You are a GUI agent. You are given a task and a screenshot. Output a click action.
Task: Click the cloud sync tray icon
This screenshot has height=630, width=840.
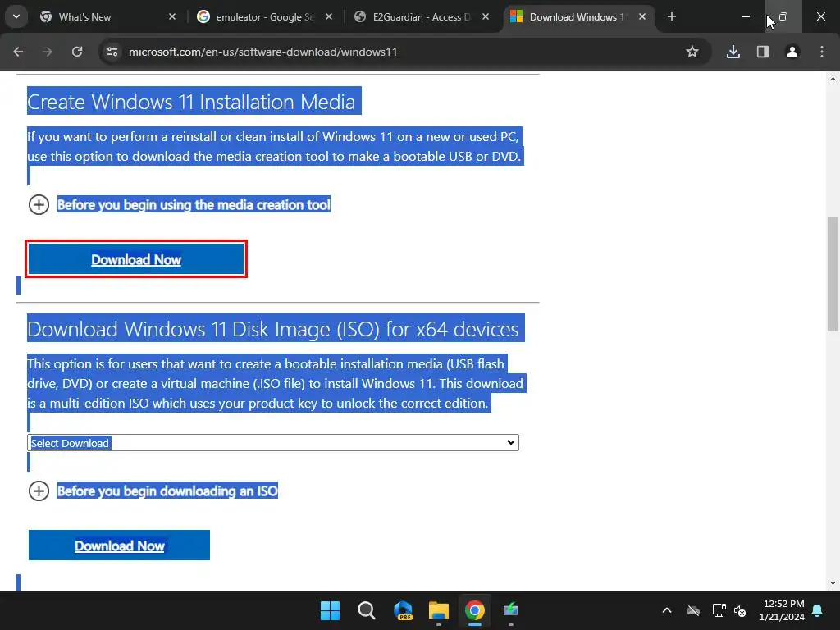pyautogui.click(x=693, y=610)
